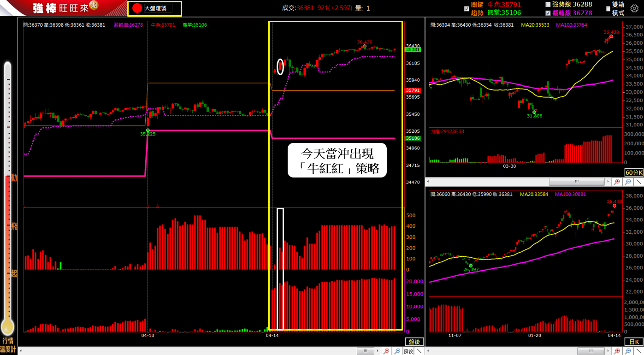Screen dimensions: 644x355
Task: Open settings with the gear icon
Action: click(634, 9)
